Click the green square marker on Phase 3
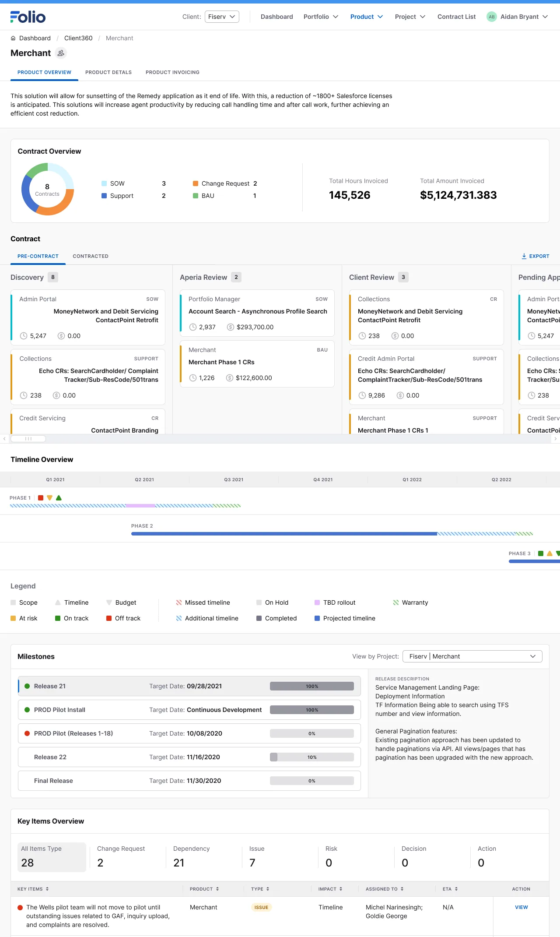The width and height of the screenshot is (560, 937). tap(541, 553)
